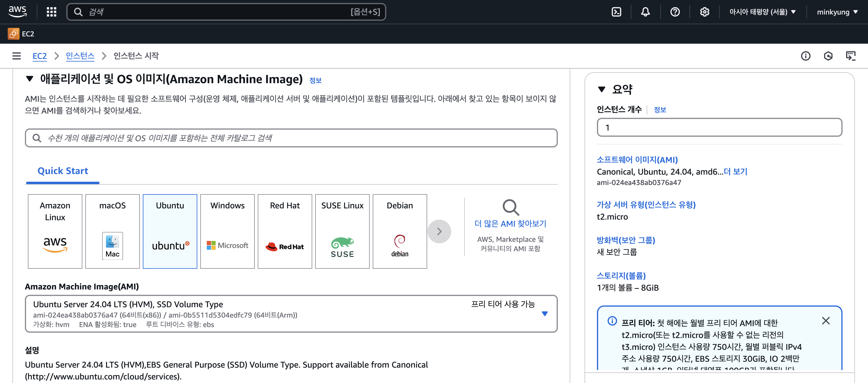
Task: Select the Windows AMI card
Action: click(x=228, y=231)
